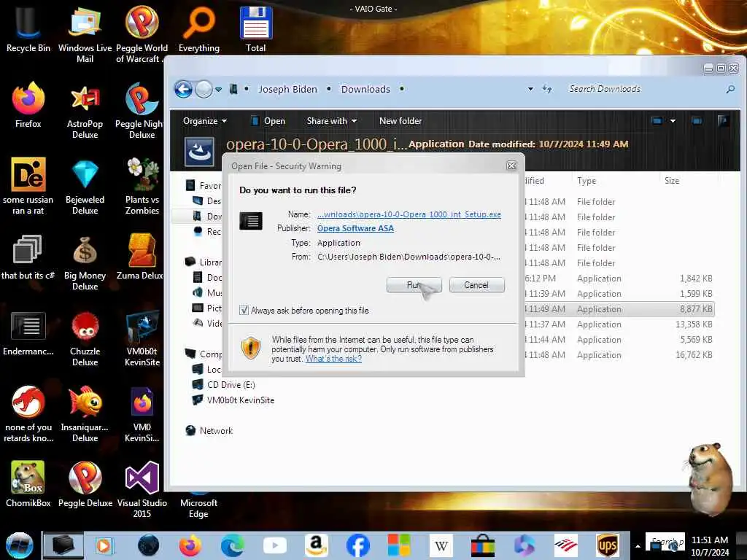Click Joseph Biden in the address breadcrumb
The height and width of the screenshot is (560, 747).
click(x=287, y=89)
